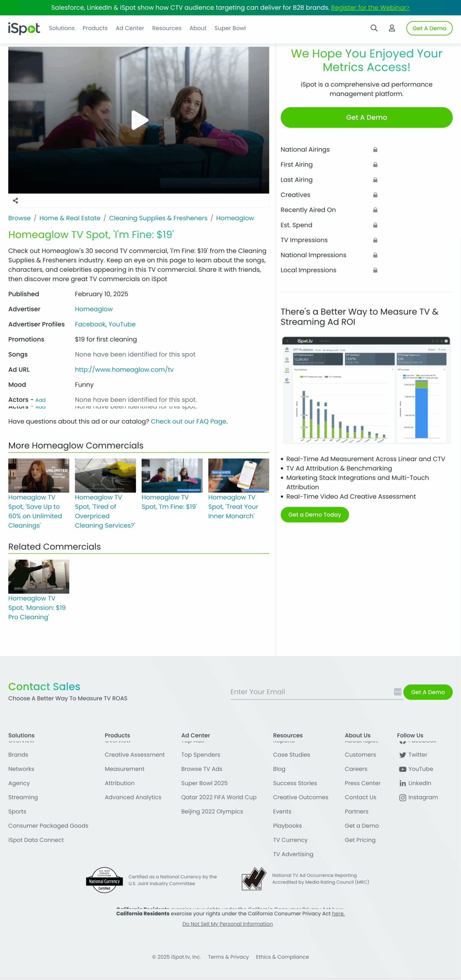This screenshot has width=461, height=980.
Task: Open 'Treat Your Inner Monarch' thumbnail
Action: click(x=239, y=475)
